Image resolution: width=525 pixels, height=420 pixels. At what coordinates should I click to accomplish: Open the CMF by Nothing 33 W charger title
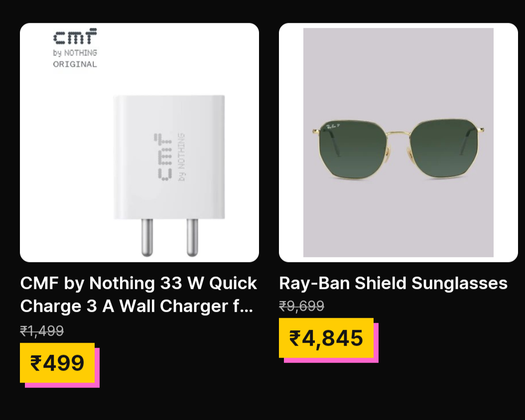tap(138, 283)
